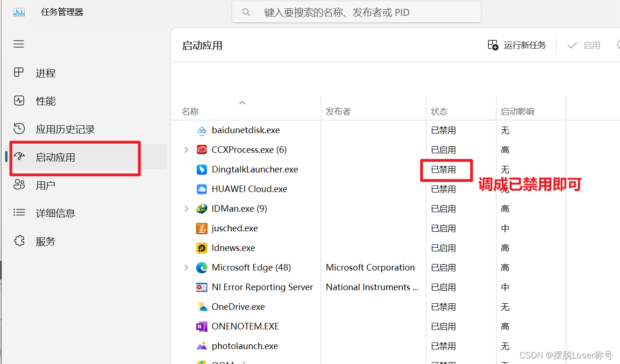
Task: Select the jusched.exe row
Action: [395, 228]
